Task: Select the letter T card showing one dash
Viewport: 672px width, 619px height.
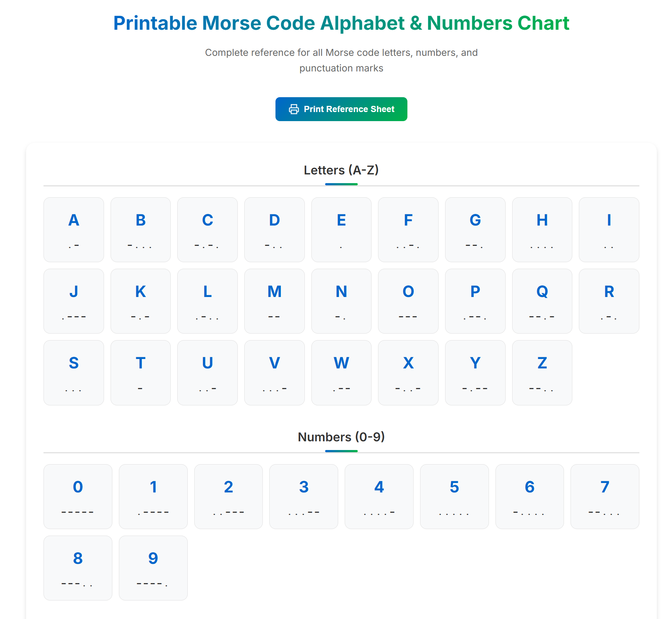Action: 141,372
